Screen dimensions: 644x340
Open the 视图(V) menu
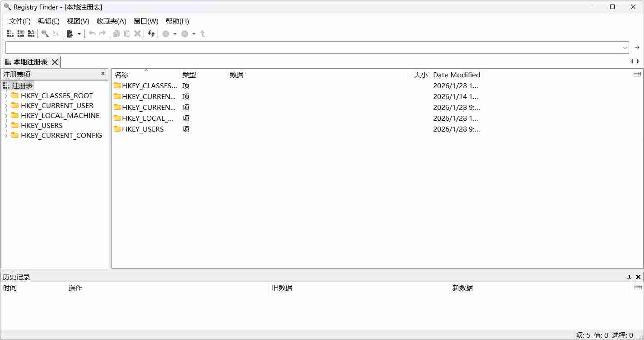(78, 21)
